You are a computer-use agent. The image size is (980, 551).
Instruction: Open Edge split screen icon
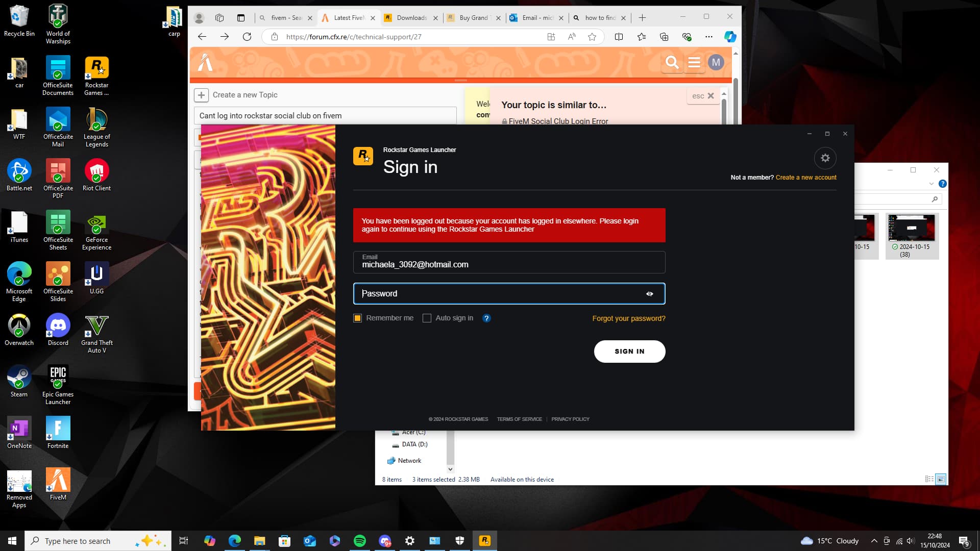[x=619, y=37]
